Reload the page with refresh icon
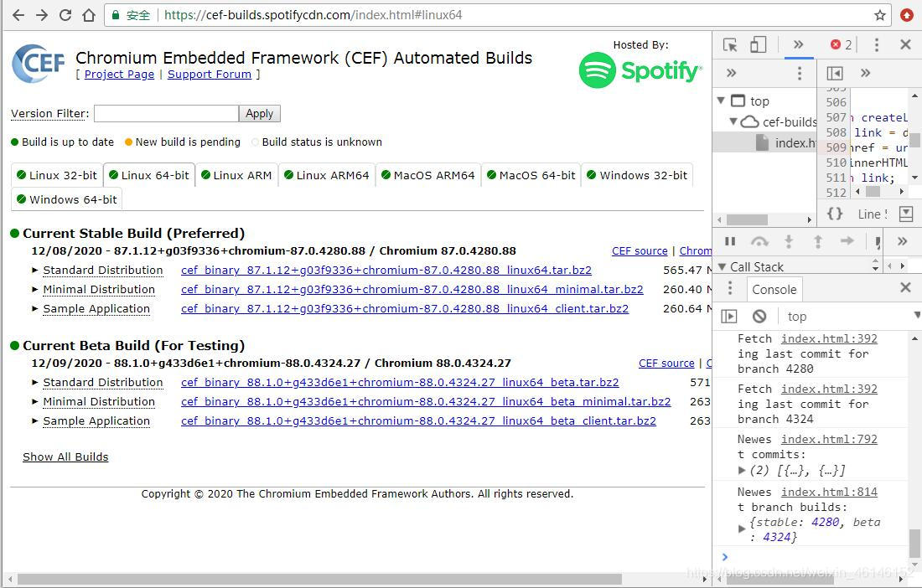The height and width of the screenshot is (588, 922). click(65, 15)
